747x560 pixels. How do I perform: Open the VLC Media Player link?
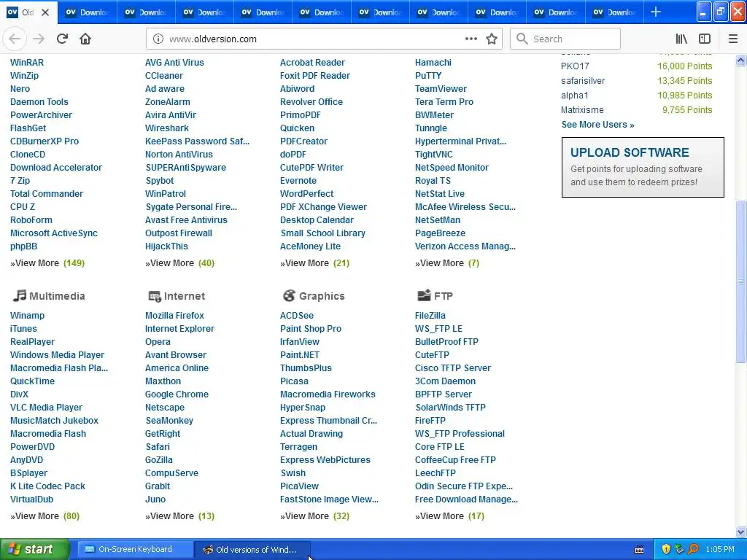(x=46, y=408)
